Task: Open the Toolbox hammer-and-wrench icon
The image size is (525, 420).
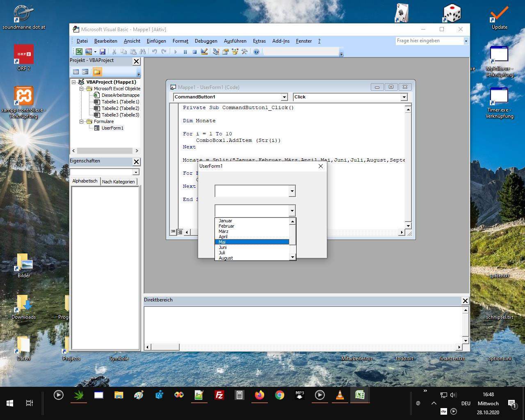Action: pyautogui.click(x=244, y=52)
